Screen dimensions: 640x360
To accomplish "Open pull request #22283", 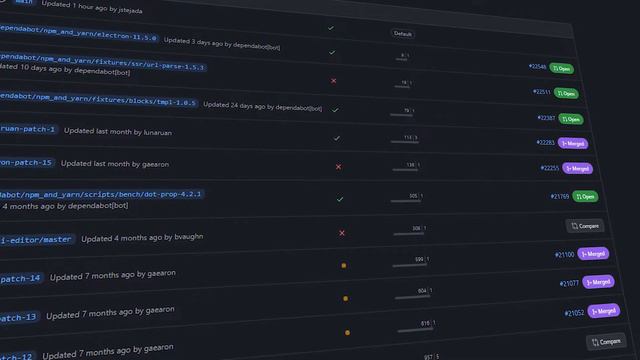I will (x=545, y=142).
